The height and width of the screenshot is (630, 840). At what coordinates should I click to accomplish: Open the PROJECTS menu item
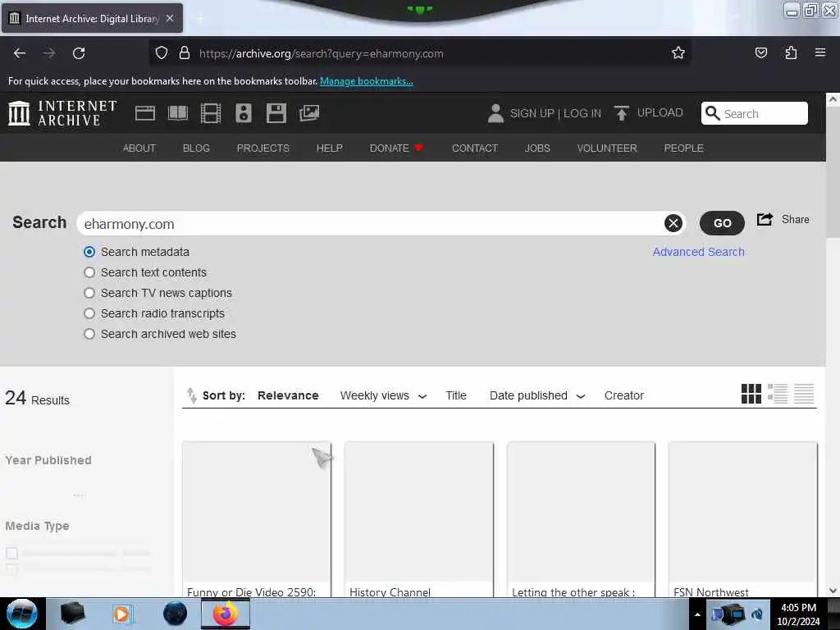[263, 148]
